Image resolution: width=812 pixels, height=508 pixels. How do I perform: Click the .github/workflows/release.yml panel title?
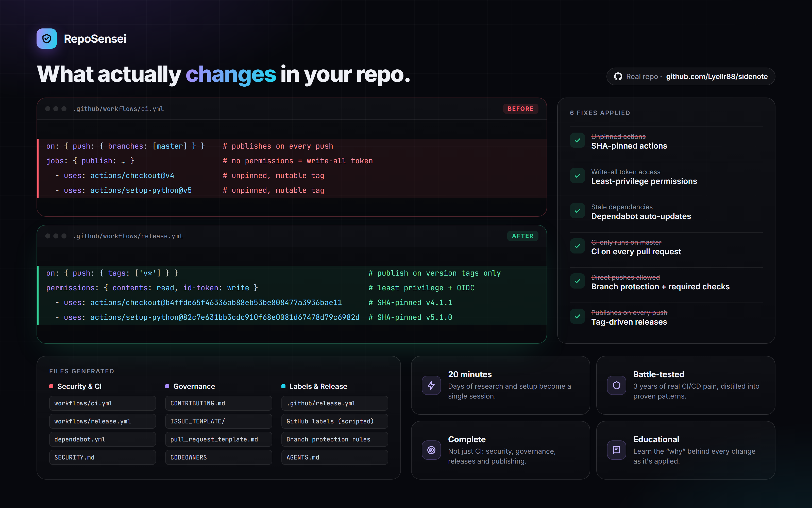tap(128, 236)
